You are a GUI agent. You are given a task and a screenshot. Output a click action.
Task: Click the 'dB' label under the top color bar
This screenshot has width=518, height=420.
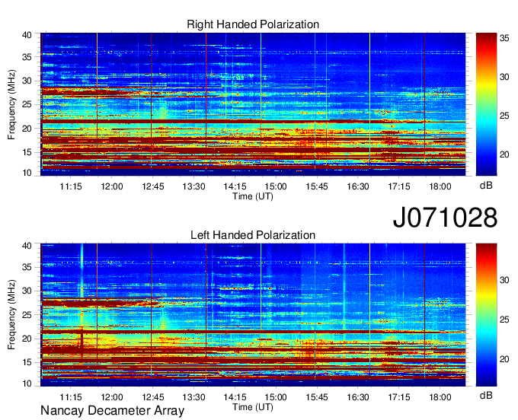click(486, 186)
